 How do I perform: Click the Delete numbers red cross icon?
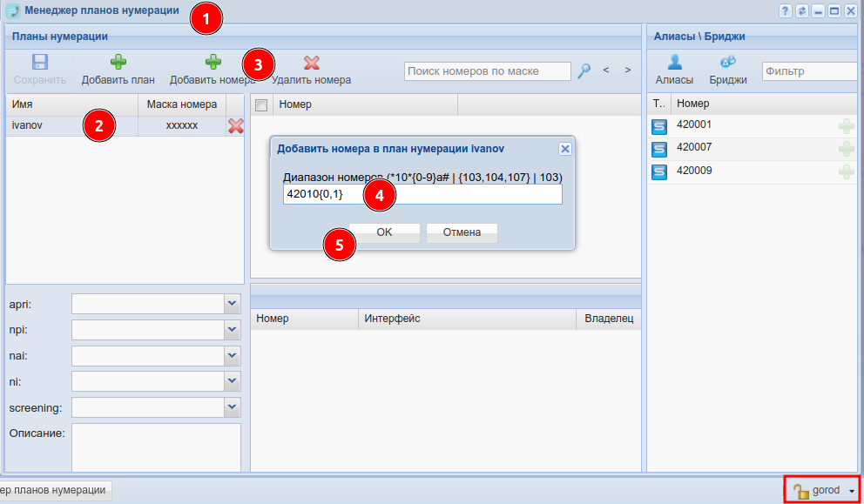click(311, 63)
